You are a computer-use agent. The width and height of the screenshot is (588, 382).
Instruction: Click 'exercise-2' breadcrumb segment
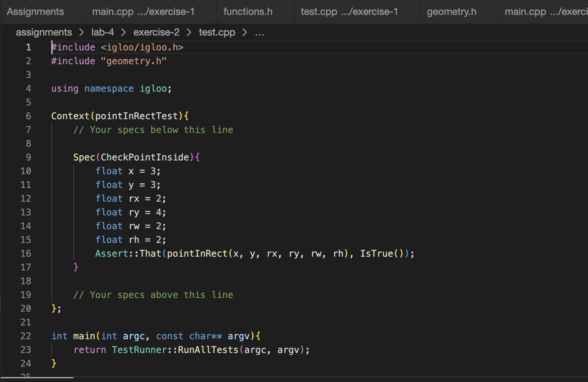[156, 32]
